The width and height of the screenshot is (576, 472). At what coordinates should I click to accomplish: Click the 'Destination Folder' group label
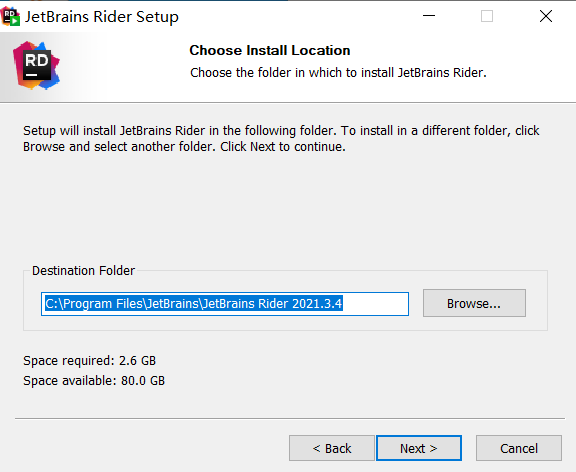click(83, 271)
